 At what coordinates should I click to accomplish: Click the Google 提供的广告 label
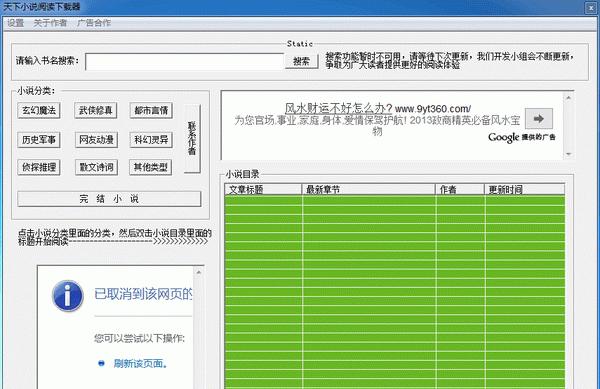click(522, 137)
